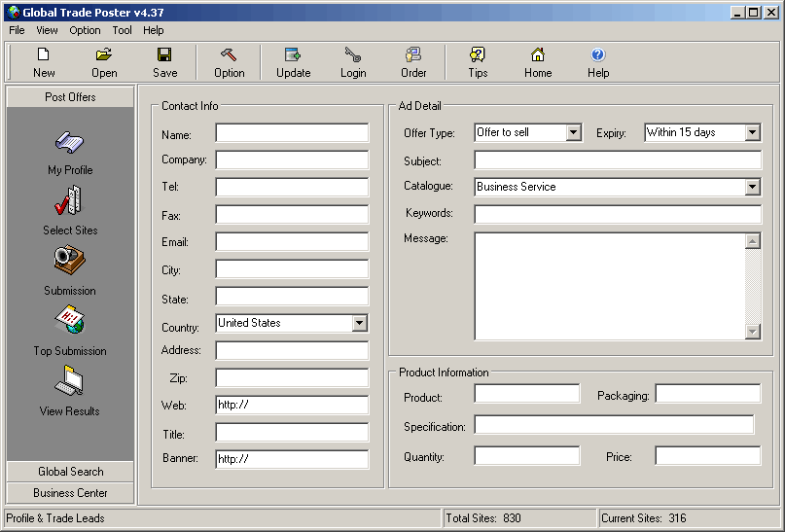785x532 pixels.
Task: Switch to the Global Search panel
Action: [x=70, y=472]
